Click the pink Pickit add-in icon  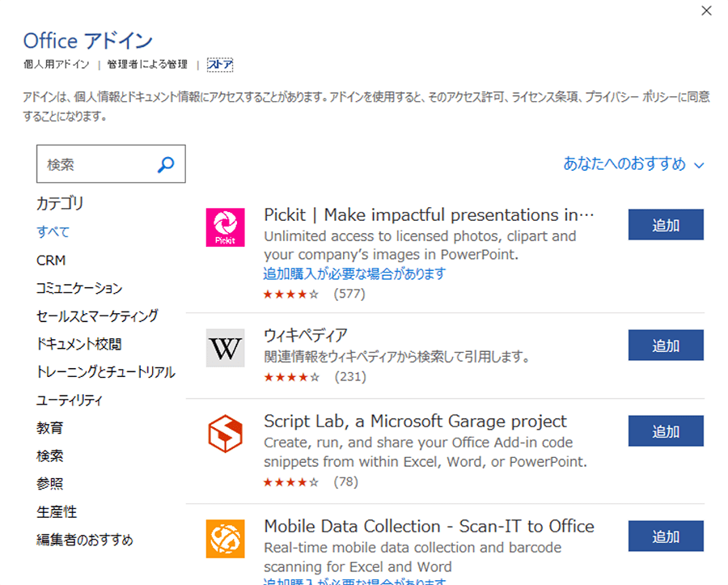pyautogui.click(x=225, y=227)
